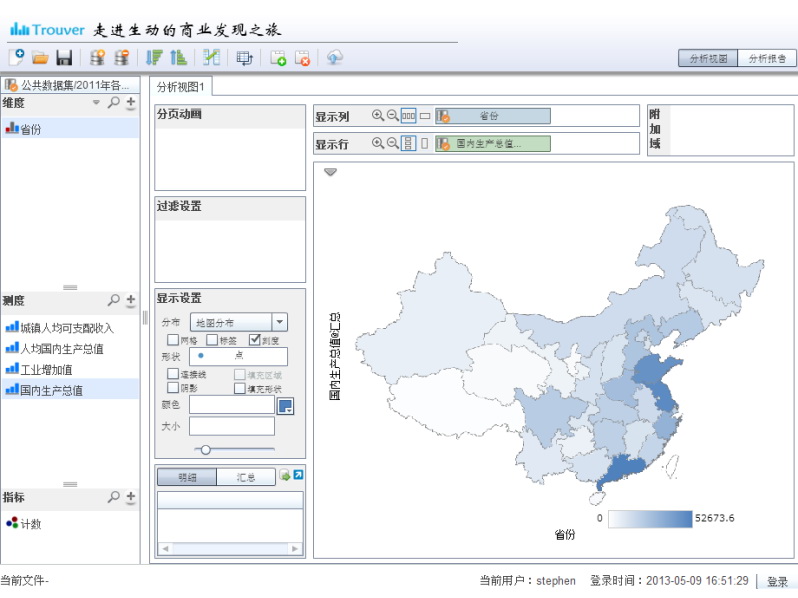Search indicators with 指标 magnifier icon
798x598 pixels.
113,497
